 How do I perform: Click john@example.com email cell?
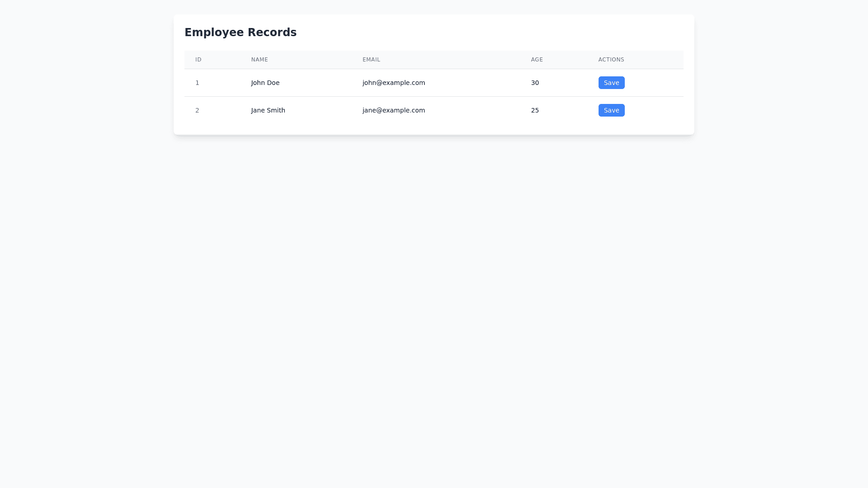pyautogui.click(x=393, y=83)
